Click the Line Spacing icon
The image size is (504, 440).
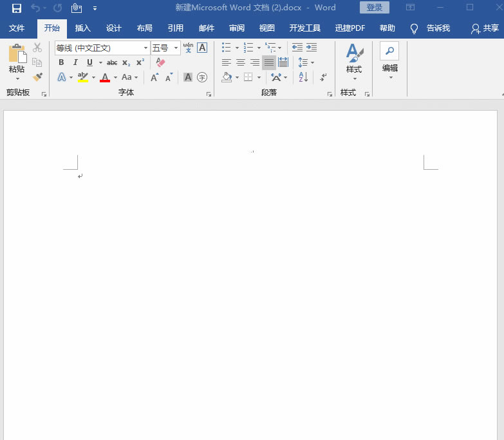point(303,62)
